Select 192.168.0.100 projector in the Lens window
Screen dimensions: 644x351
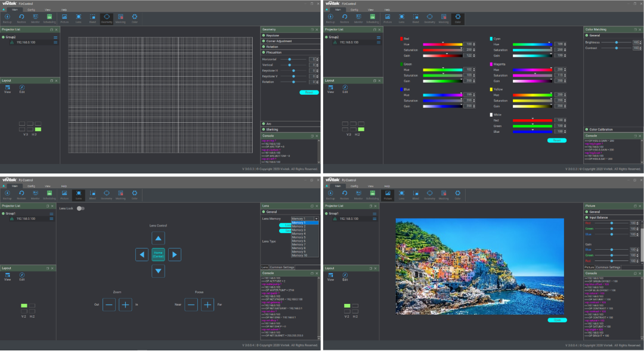25,219
